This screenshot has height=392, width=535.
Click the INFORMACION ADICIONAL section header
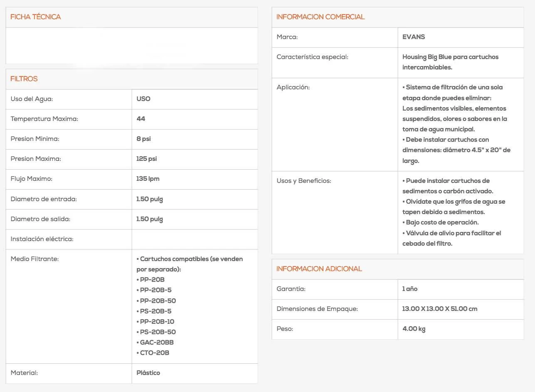(x=319, y=269)
